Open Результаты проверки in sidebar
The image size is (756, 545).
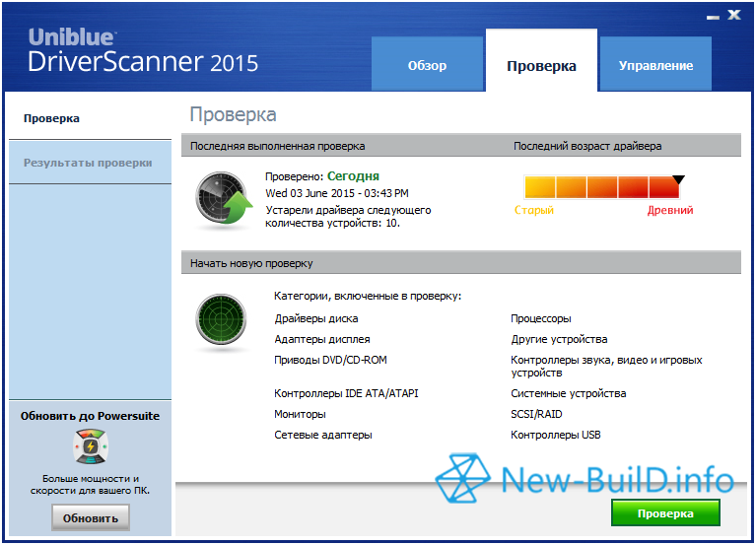tap(88, 163)
